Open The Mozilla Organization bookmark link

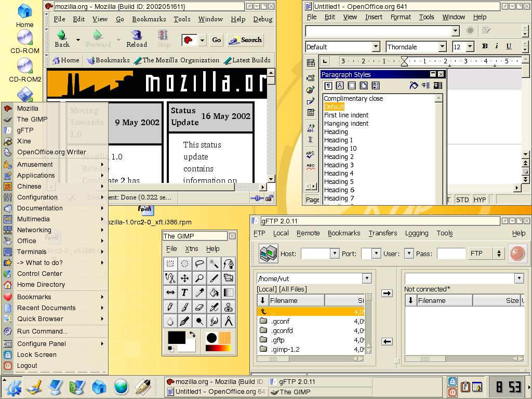pos(177,60)
